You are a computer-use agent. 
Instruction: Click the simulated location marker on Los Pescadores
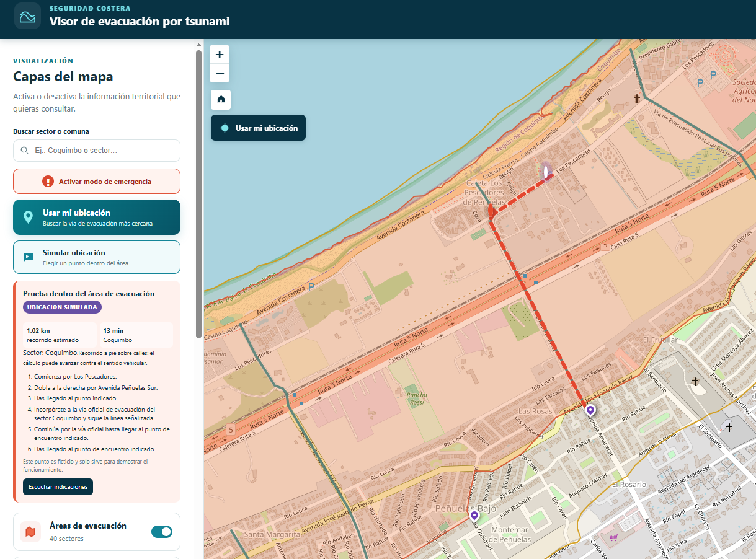[x=546, y=172]
